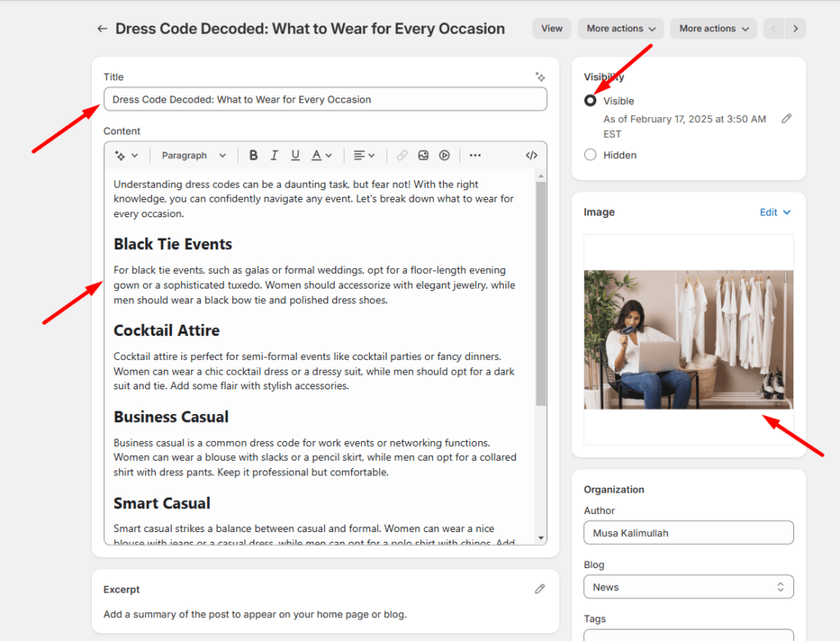
Task: Open the AI generate dropdown in editor toolbar
Action: tap(126, 155)
